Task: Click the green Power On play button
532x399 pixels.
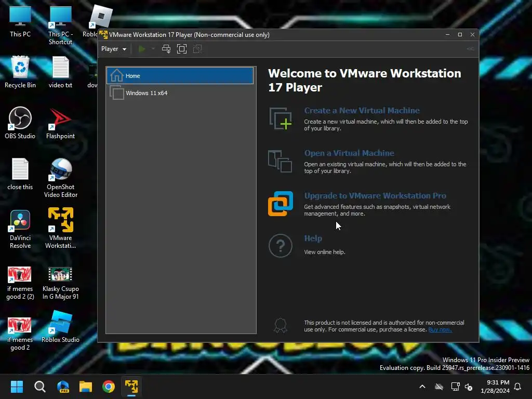Action: coord(142,49)
